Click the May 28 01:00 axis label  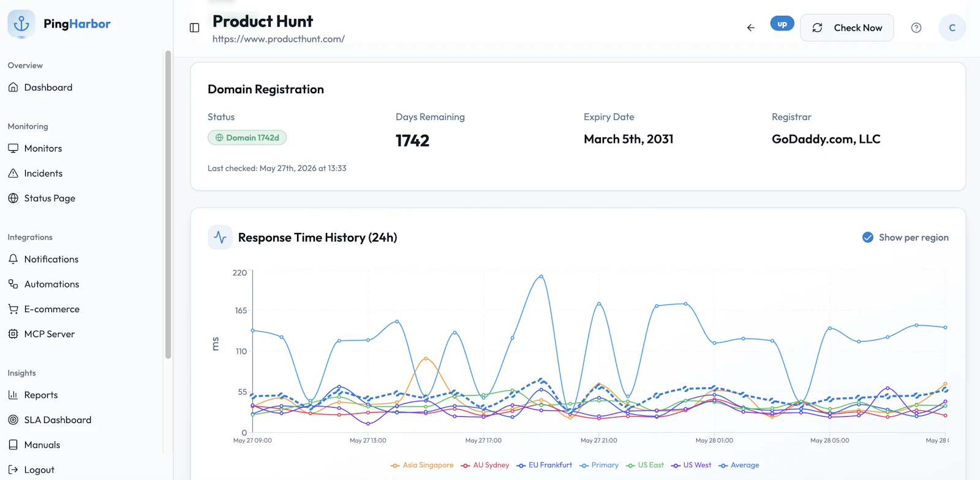[x=714, y=441]
